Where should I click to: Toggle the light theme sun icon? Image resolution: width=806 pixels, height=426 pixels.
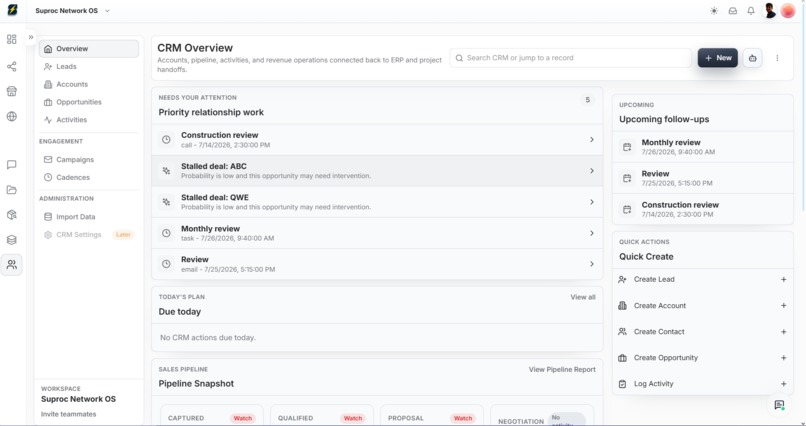(x=714, y=11)
